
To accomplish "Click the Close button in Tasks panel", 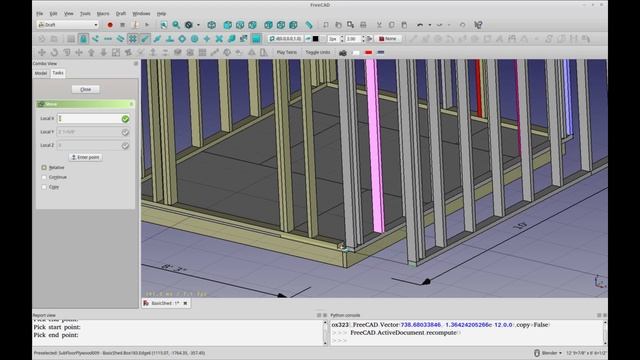I will click(86, 89).
